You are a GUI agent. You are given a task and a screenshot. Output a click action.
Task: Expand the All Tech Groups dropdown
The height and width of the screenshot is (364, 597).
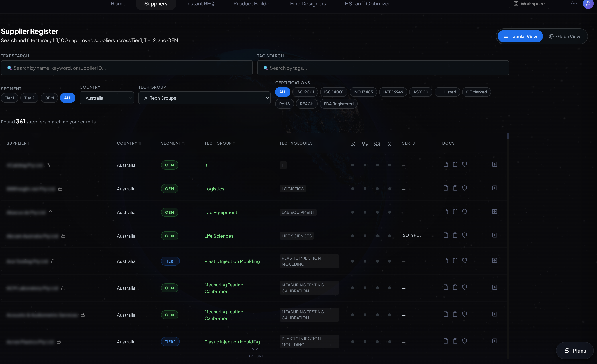204,98
